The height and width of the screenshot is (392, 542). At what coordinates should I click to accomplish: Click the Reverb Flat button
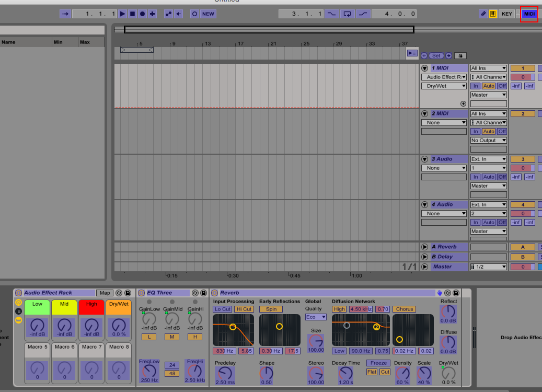pyautogui.click(x=372, y=372)
